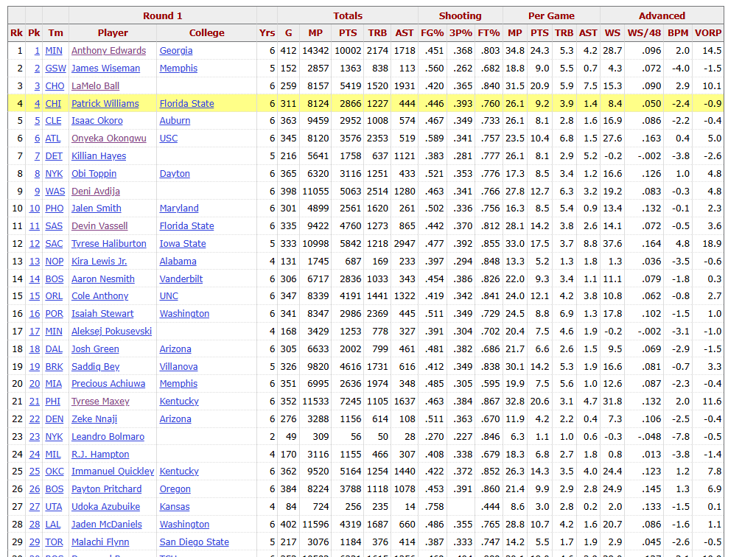The height and width of the screenshot is (557, 756).
Task: Sort by WS/48 column header
Action: tap(644, 33)
